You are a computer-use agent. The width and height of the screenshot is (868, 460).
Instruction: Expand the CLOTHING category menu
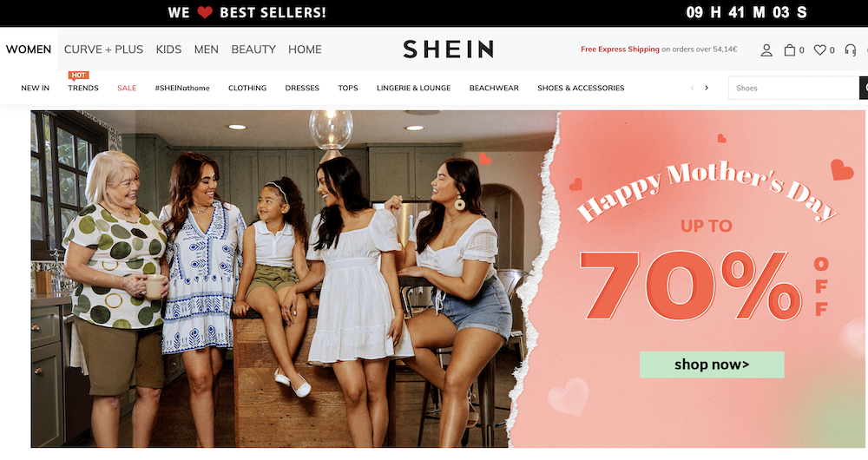point(247,88)
